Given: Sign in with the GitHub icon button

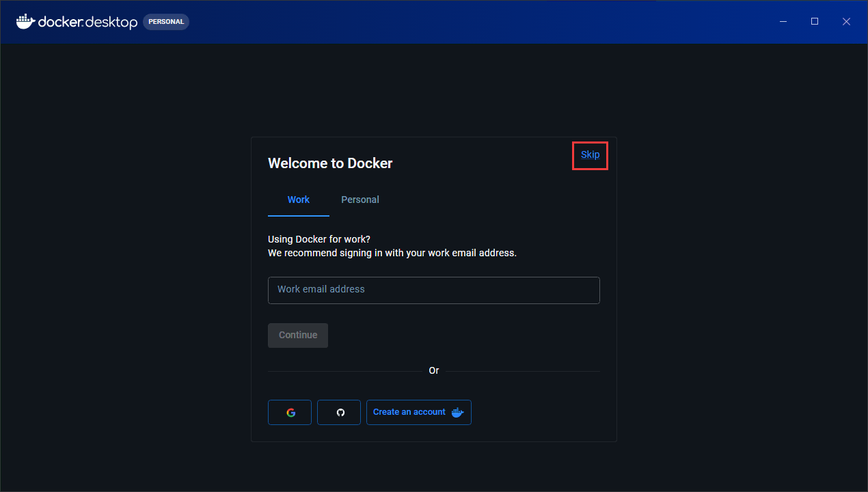Looking at the screenshot, I should tap(339, 413).
